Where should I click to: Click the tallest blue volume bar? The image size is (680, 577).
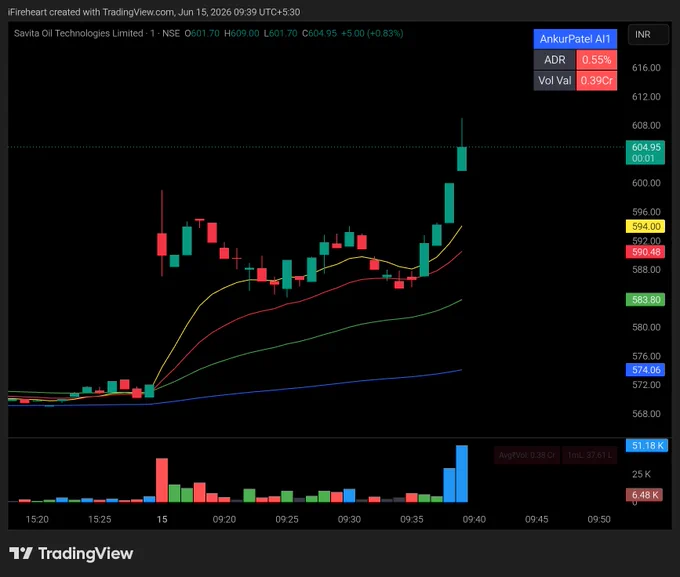[462, 474]
